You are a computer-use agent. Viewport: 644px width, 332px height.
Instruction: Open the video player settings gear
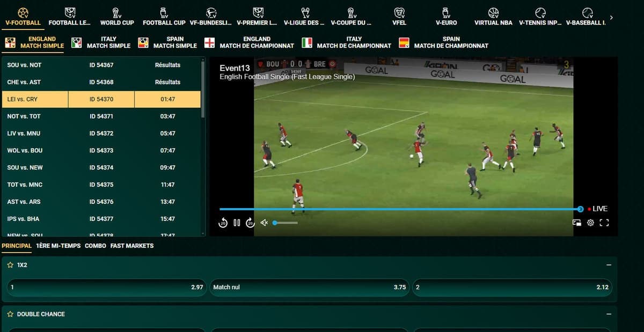tap(590, 223)
